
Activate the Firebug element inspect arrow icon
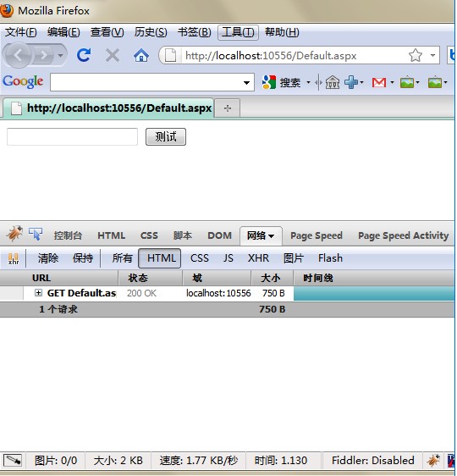36,234
